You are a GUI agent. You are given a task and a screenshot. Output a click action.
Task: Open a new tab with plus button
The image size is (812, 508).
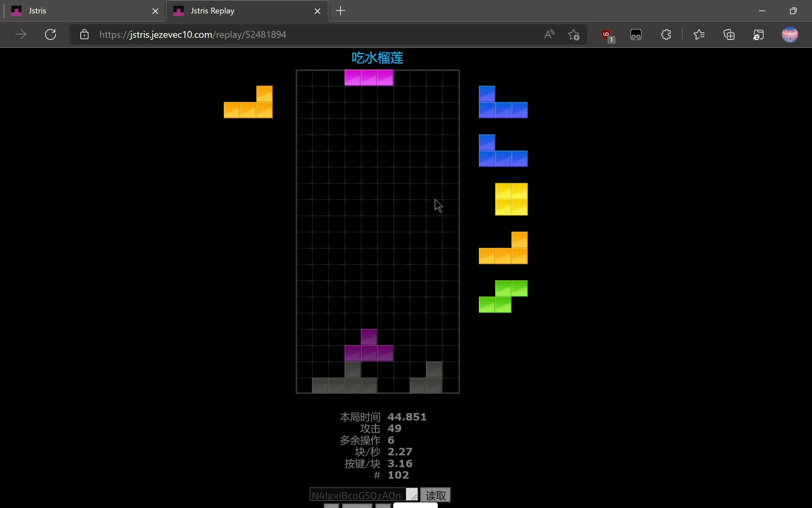[340, 11]
